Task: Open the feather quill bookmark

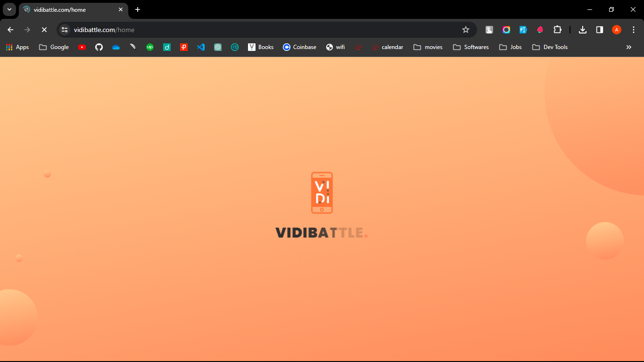Action: click(x=133, y=47)
